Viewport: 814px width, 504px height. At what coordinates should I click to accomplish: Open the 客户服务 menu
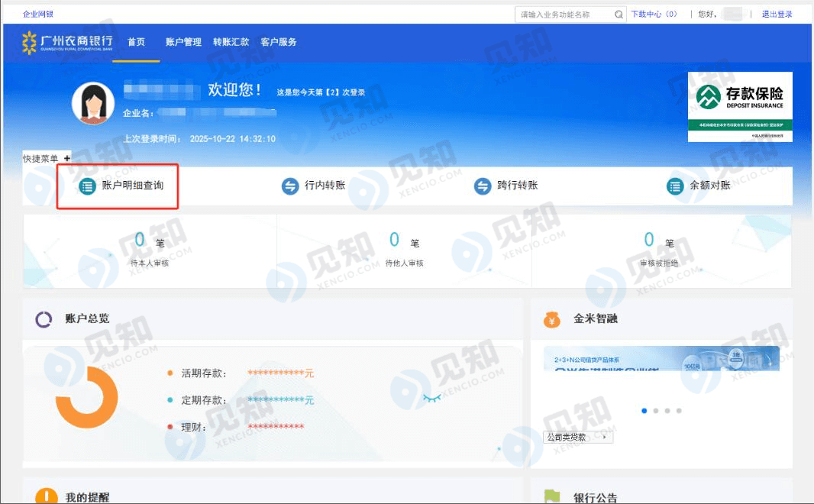click(x=278, y=42)
